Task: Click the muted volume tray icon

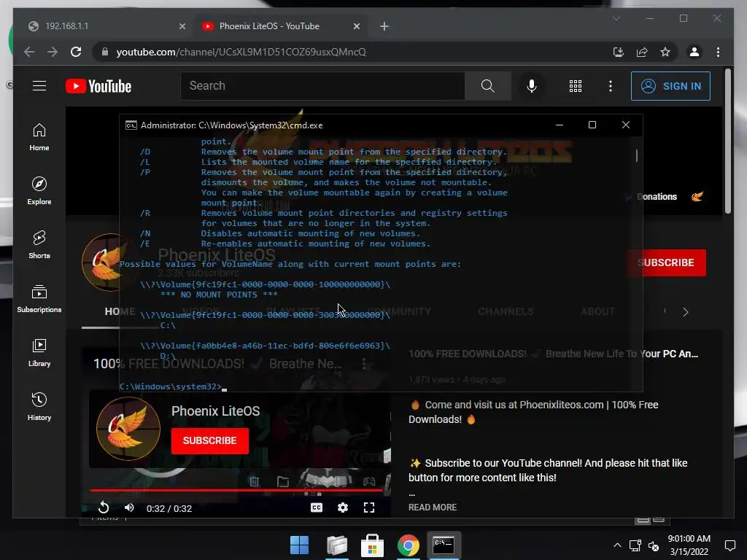Action: pyautogui.click(x=654, y=545)
